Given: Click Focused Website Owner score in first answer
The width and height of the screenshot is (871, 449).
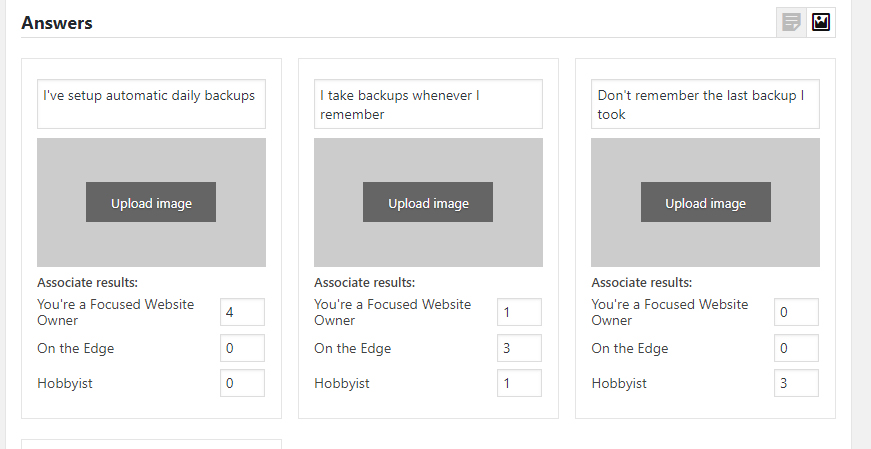Looking at the screenshot, I should point(242,312).
